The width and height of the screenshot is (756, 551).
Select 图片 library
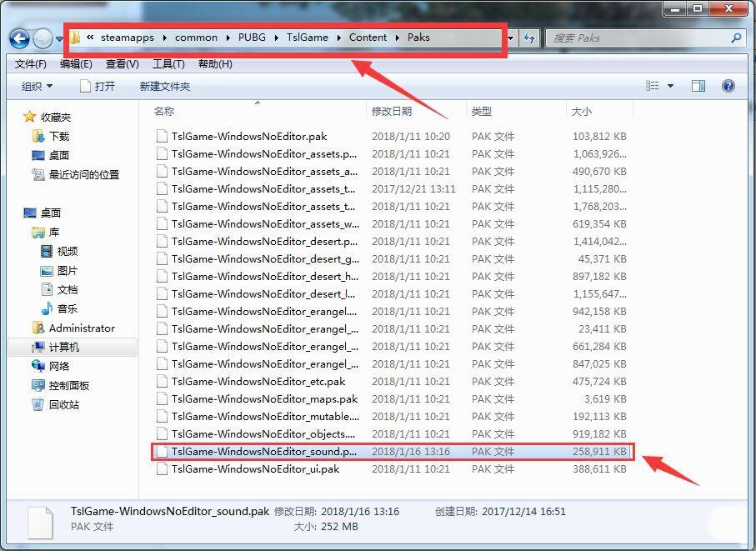tap(59, 270)
